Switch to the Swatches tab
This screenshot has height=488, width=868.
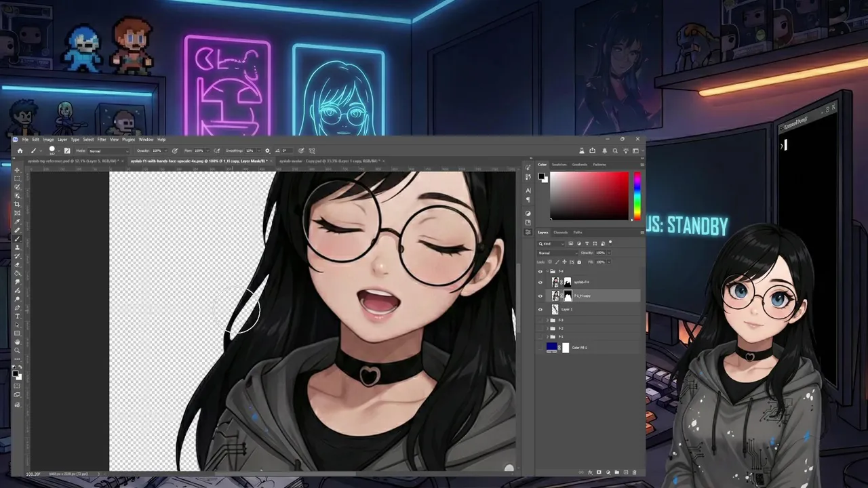tap(559, 165)
